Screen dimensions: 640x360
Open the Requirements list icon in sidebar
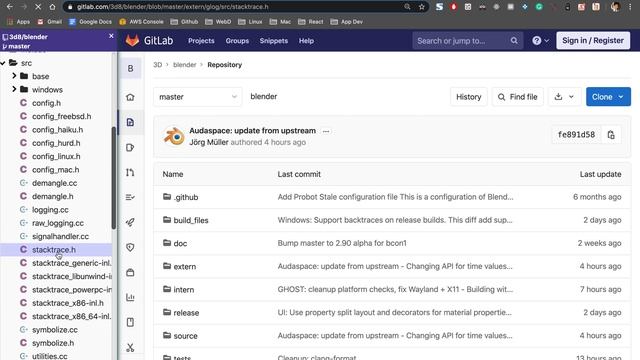[x=130, y=197]
